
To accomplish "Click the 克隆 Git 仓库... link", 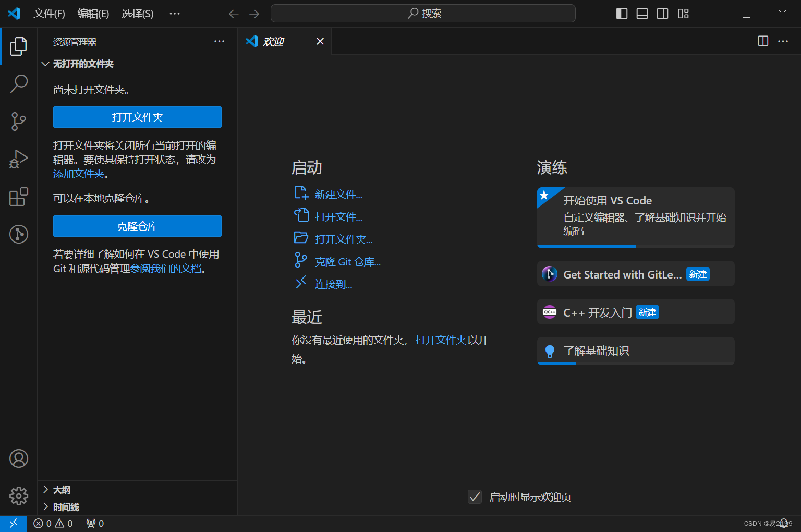I will click(x=348, y=262).
